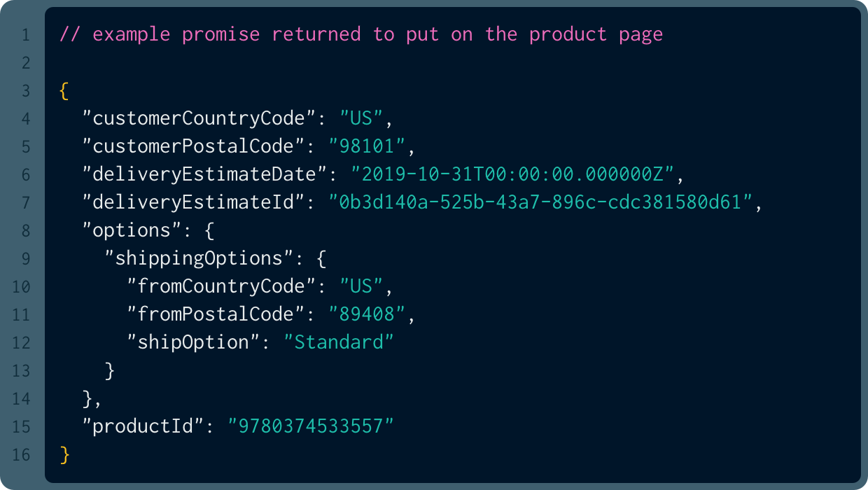Click line number 7 in the gutter

pyautogui.click(x=26, y=203)
